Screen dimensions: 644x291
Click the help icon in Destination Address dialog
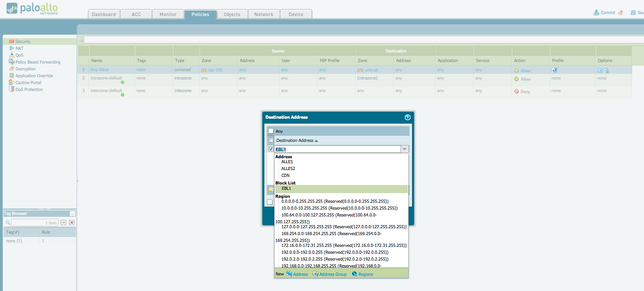pyautogui.click(x=407, y=118)
